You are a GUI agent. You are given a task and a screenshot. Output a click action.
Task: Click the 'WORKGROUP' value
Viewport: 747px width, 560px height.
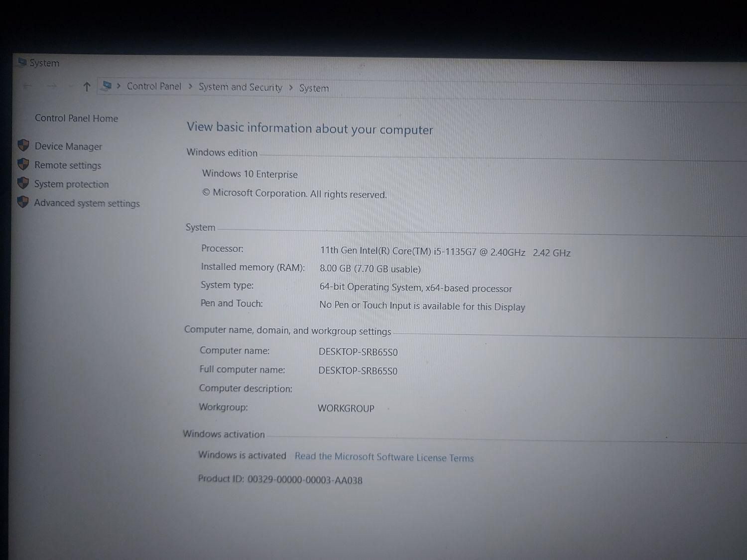pos(346,408)
